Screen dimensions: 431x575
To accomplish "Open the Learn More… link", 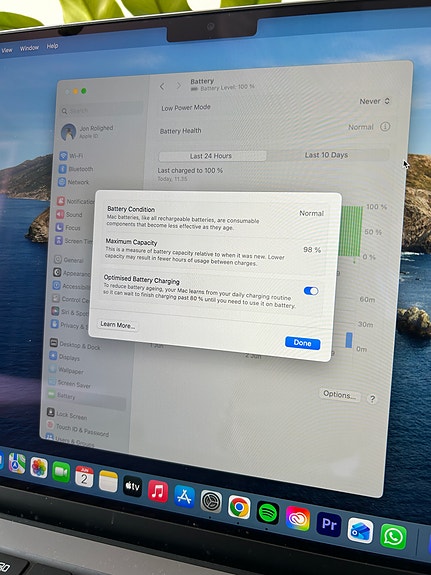I will pos(118,325).
